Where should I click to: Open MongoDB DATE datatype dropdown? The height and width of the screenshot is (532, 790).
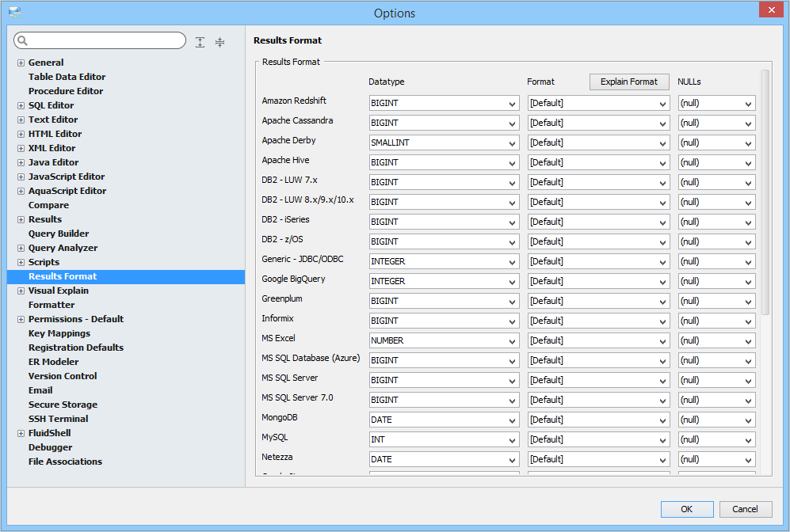444,420
